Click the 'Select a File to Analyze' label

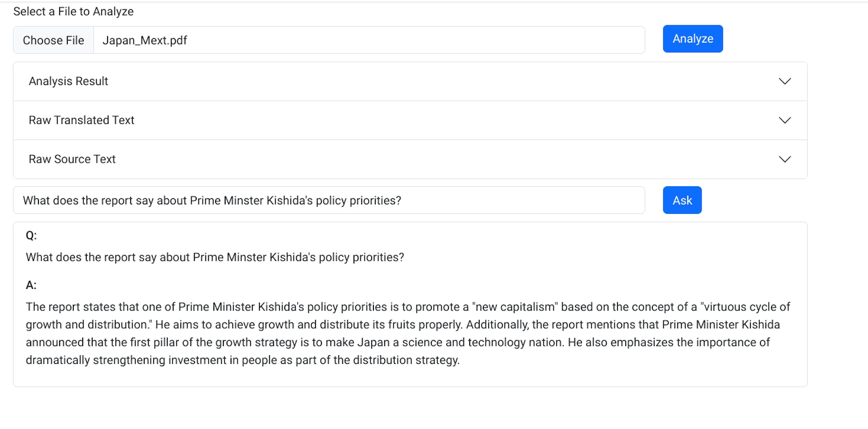click(x=73, y=11)
